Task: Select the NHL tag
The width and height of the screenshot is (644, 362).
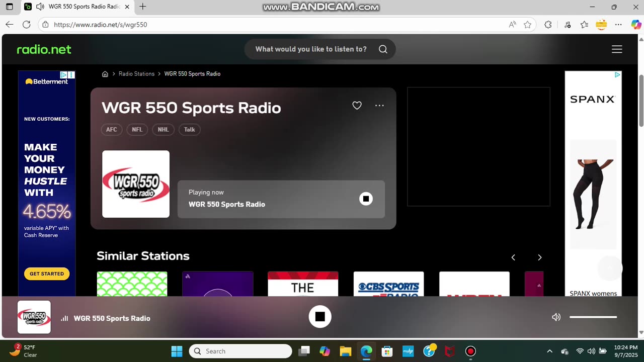Action: 163,130
